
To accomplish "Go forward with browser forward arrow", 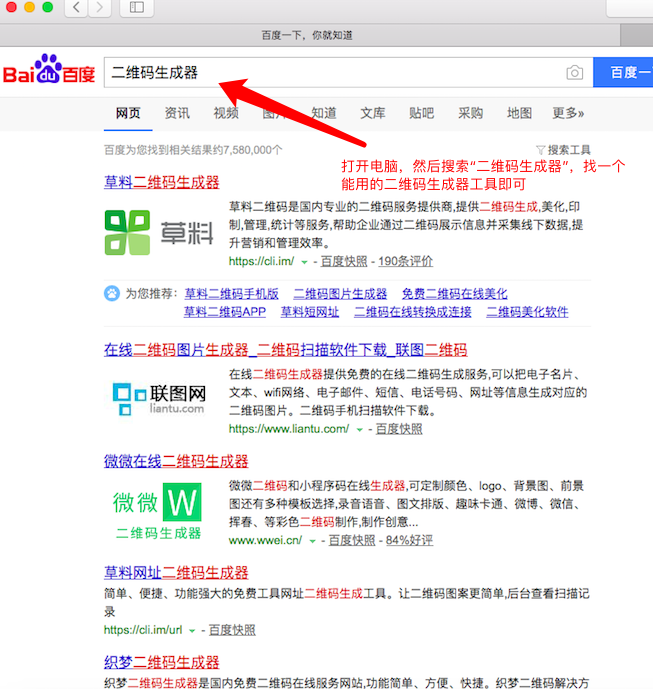I will [x=100, y=7].
